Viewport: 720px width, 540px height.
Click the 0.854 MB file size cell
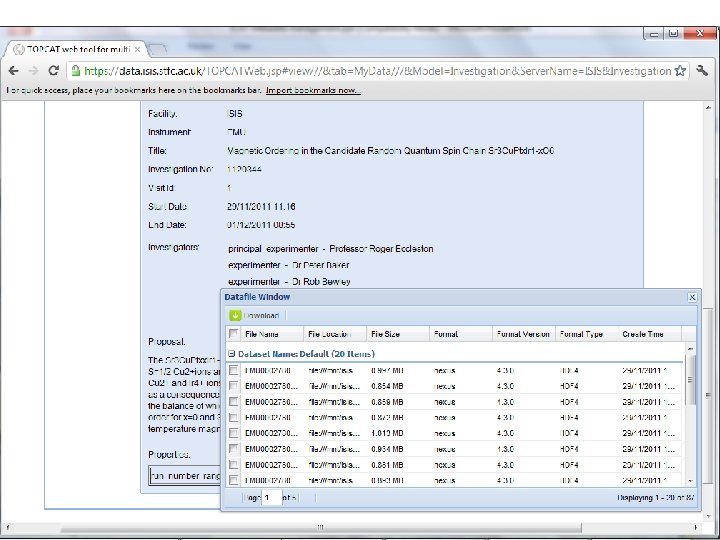pyautogui.click(x=387, y=386)
